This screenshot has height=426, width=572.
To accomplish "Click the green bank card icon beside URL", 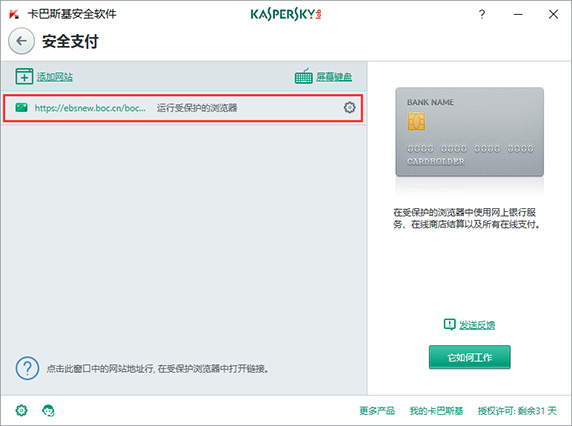I will point(22,107).
